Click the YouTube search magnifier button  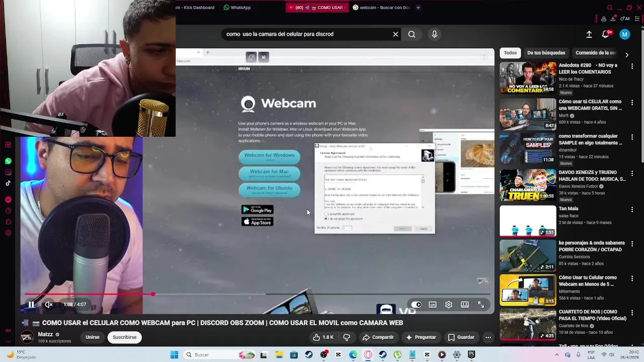click(x=412, y=34)
